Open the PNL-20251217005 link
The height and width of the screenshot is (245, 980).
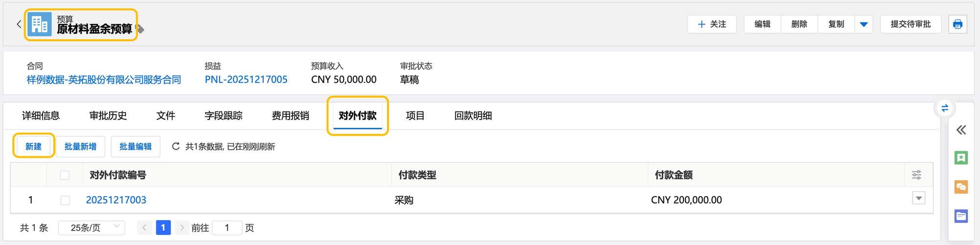click(x=246, y=79)
